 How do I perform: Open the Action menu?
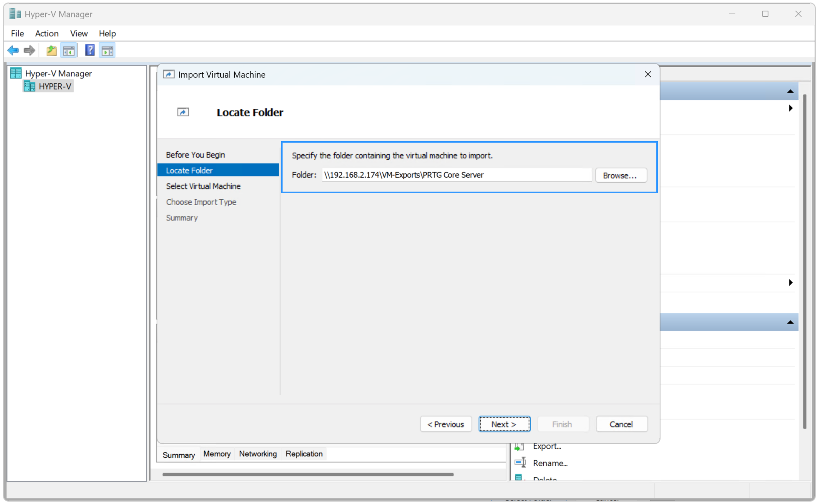click(46, 34)
